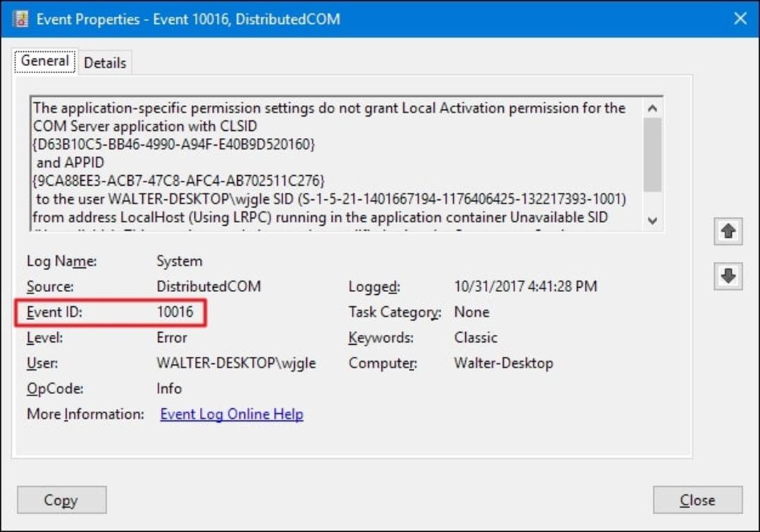This screenshot has height=532, width=760.
Task: Click the description scrollbar up arrow
Action: [652, 108]
